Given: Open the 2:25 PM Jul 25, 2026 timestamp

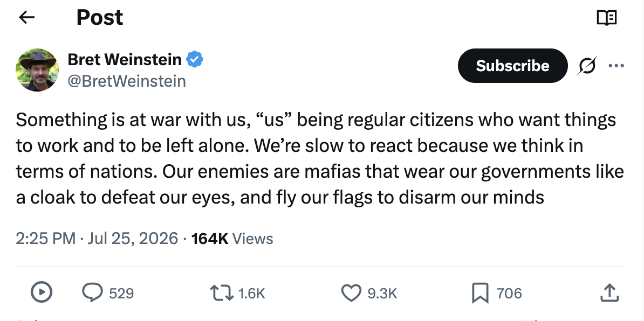Looking at the screenshot, I should point(97,239).
